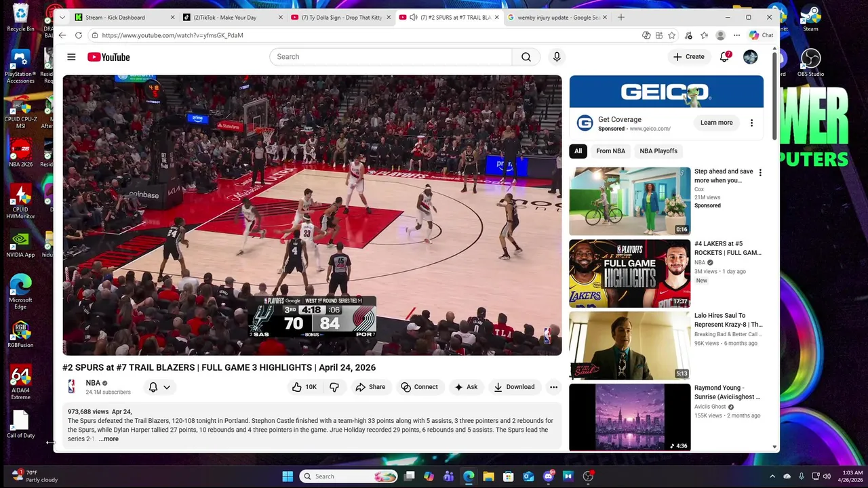Click the Connect button
This screenshot has height=488, width=868.
tap(419, 387)
